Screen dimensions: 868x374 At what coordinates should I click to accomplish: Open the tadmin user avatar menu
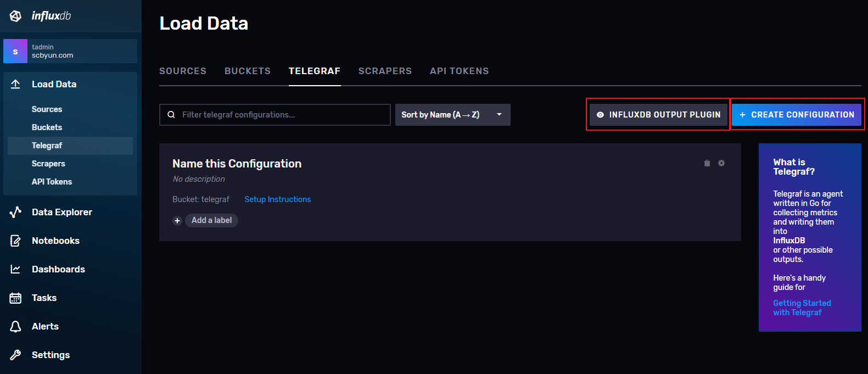[x=15, y=51]
